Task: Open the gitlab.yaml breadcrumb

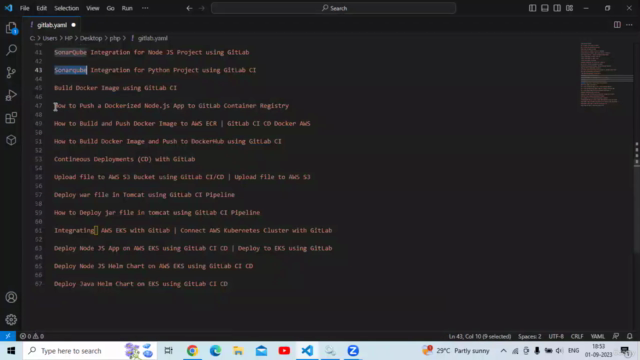Action: (x=152, y=38)
